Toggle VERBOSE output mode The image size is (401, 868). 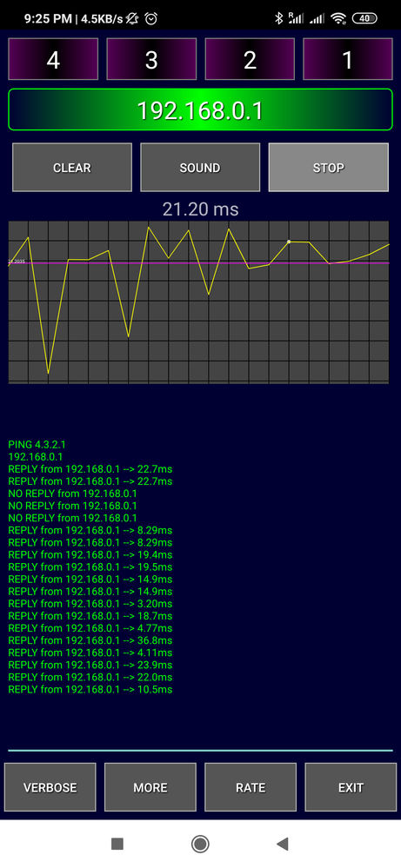click(50, 787)
